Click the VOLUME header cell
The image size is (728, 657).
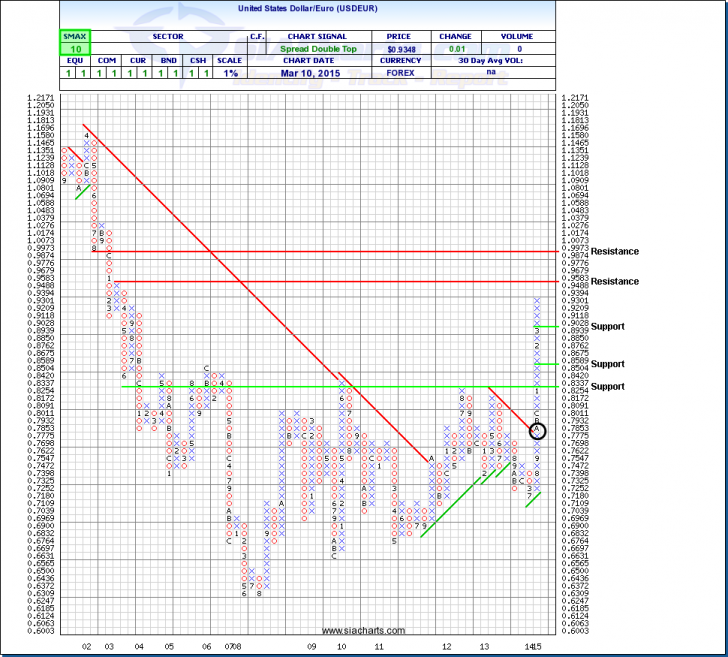pos(519,34)
